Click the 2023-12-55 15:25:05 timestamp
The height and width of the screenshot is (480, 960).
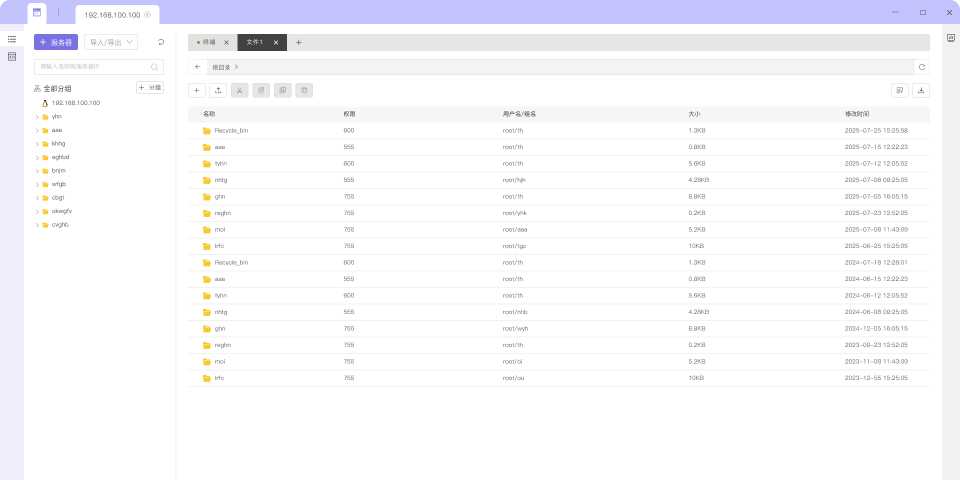point(876,378)
